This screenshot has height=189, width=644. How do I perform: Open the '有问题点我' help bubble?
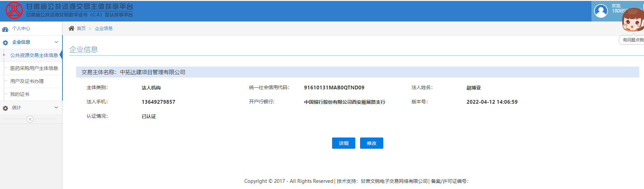(x=632, y=40)
